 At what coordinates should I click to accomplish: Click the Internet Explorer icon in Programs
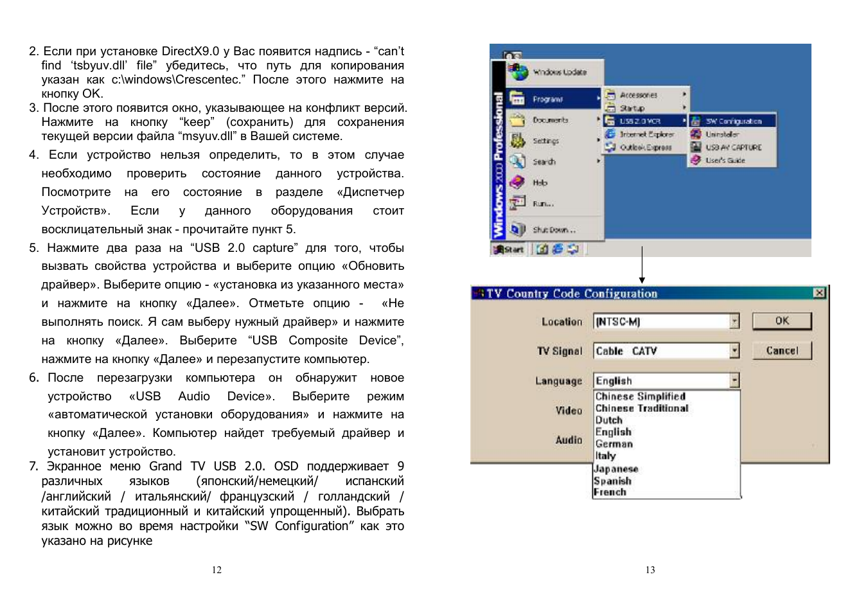[610, 134]
